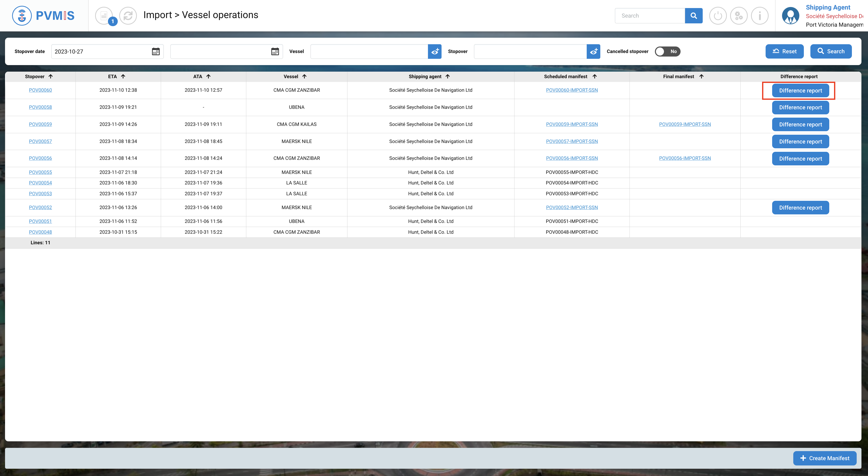The image size is (868, 476).
Task: Sort table by ETA column arrow
Action: pyautogui.click(x=123, y=76)
